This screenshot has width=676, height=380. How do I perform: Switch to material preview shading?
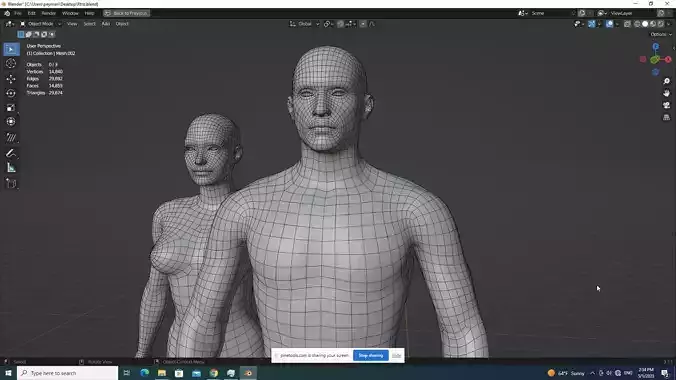point(653,24)
